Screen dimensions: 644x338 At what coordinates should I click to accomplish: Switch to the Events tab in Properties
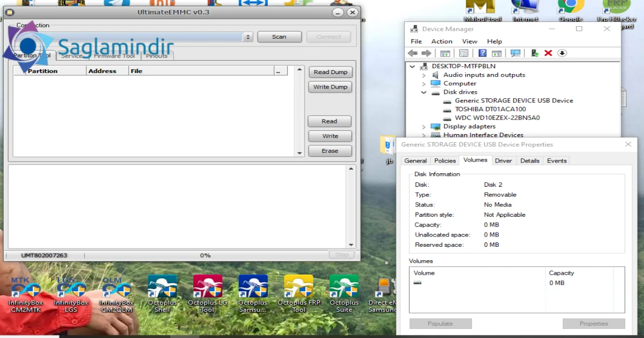pos(557,161)
